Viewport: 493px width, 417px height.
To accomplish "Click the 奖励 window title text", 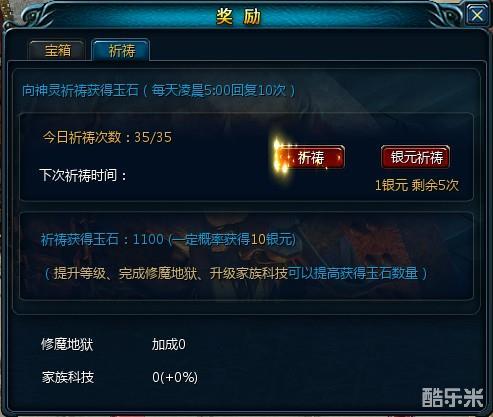I will pyautogui.click(x=238, y=16).
